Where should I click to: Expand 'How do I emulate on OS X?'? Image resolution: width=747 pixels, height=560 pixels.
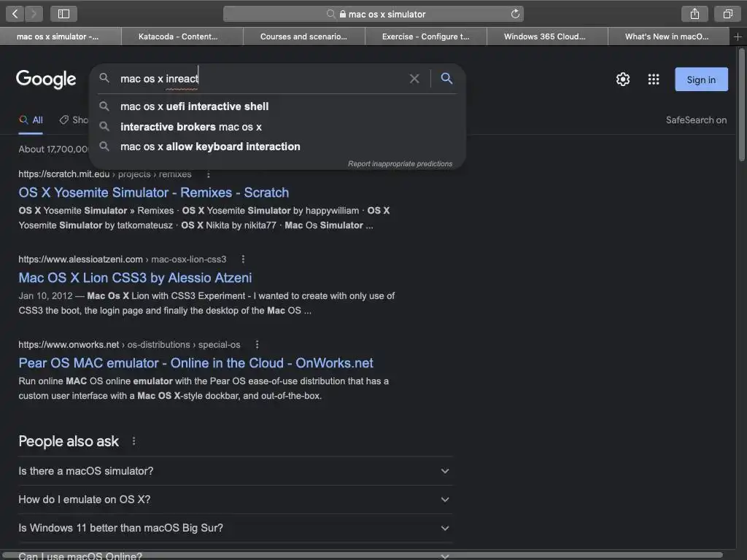235,499
